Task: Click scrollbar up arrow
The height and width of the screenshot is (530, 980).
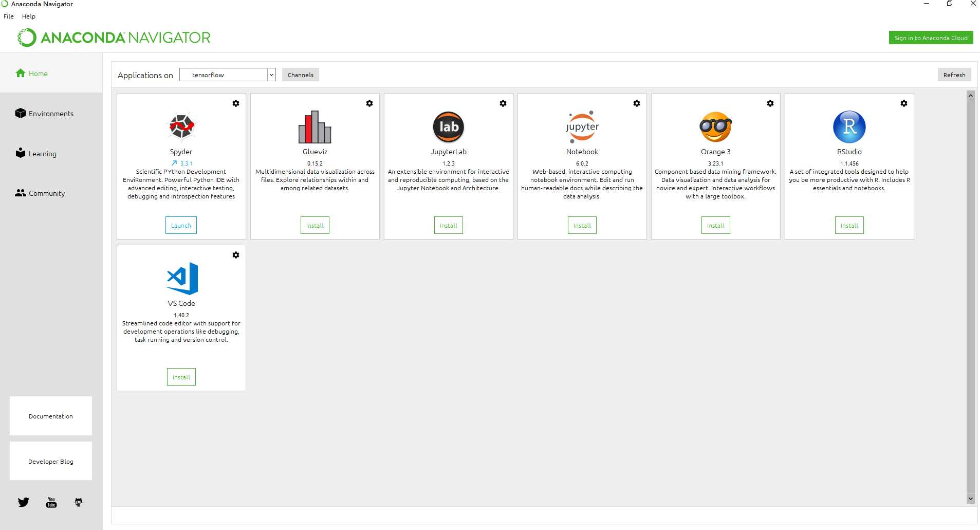Action: coord(971,95)
